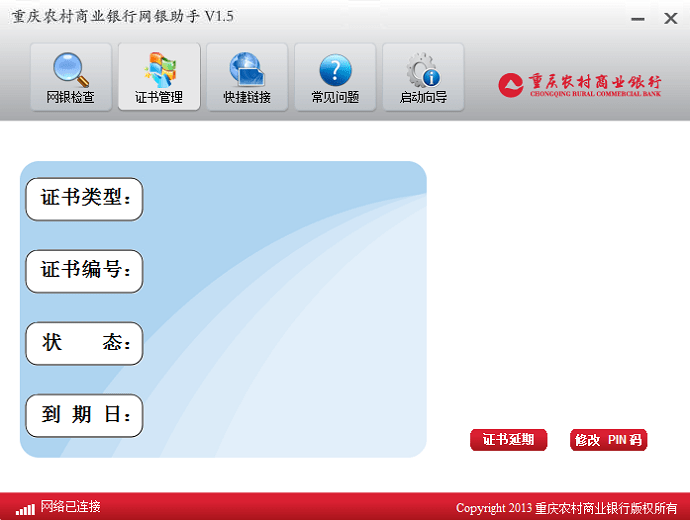The width and height of the screenshot is (690, 520).
Task: Select the 证书管理 certificate management tab
Action: tap(159, 77)
